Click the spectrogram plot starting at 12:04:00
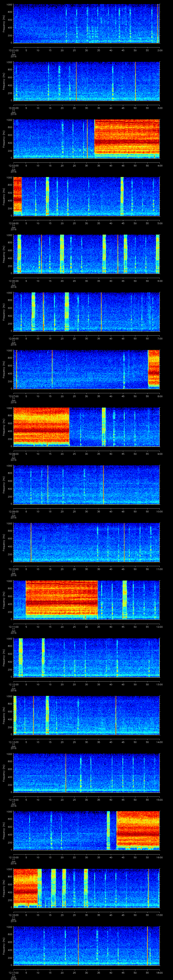 click(86, 196)
